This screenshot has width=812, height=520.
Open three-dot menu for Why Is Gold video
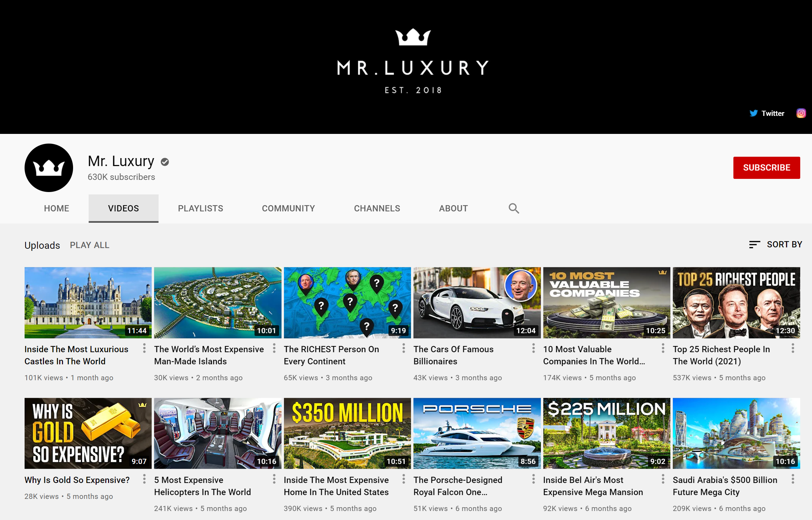click(x=144, y=479)
